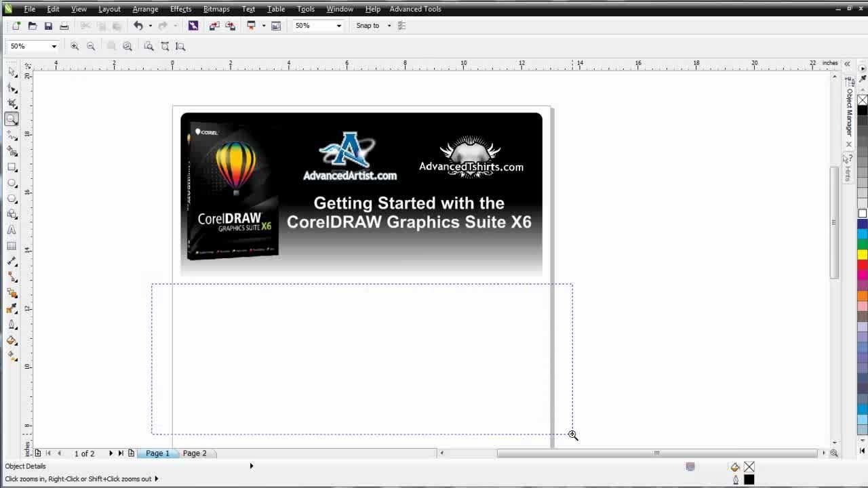Open the Snap options icon
This screenshot has height=488, width=868.
tap(401, 26)
